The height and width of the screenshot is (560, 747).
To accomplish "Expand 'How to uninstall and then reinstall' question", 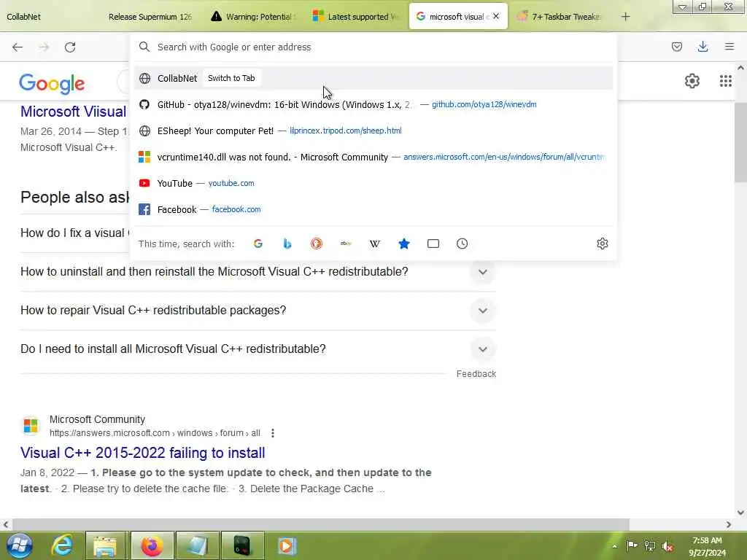I will (483, 272).
